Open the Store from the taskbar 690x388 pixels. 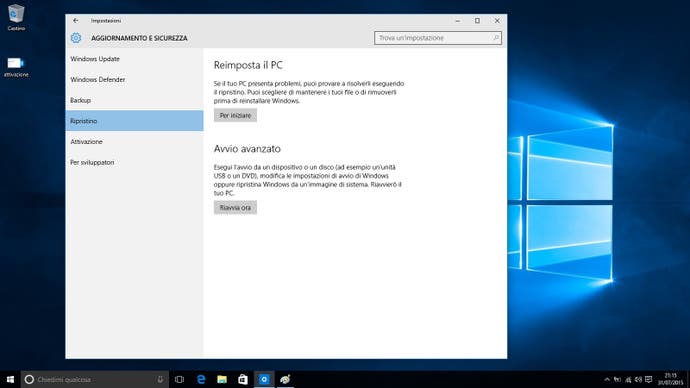243,379
